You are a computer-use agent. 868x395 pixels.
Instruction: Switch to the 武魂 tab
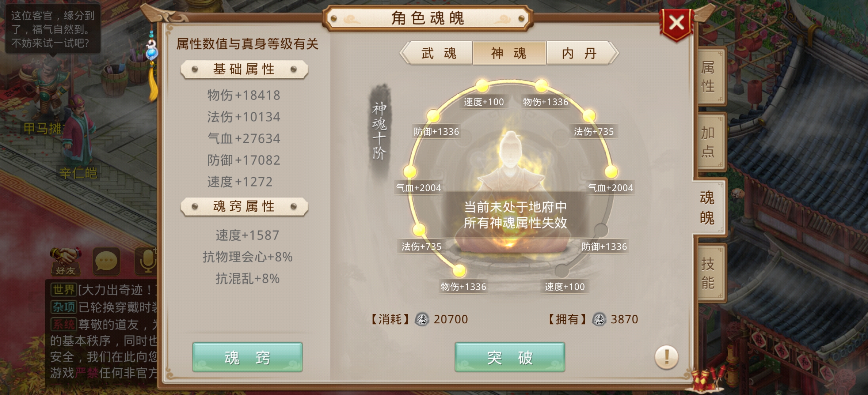click(438, 53)
